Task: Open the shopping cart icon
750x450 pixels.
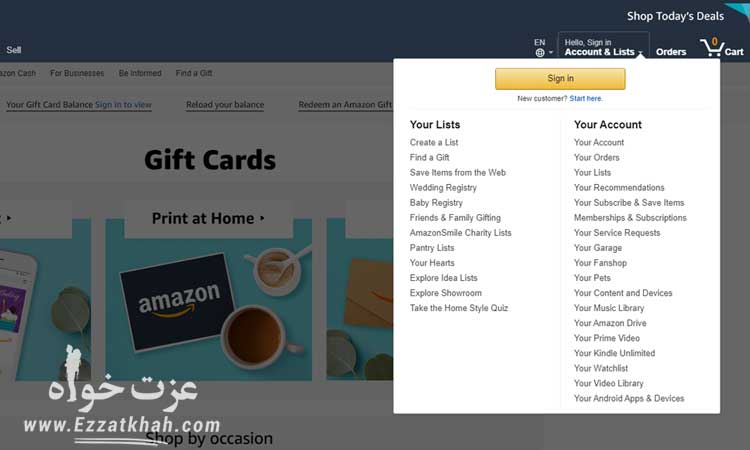Action: click(712, 47)
